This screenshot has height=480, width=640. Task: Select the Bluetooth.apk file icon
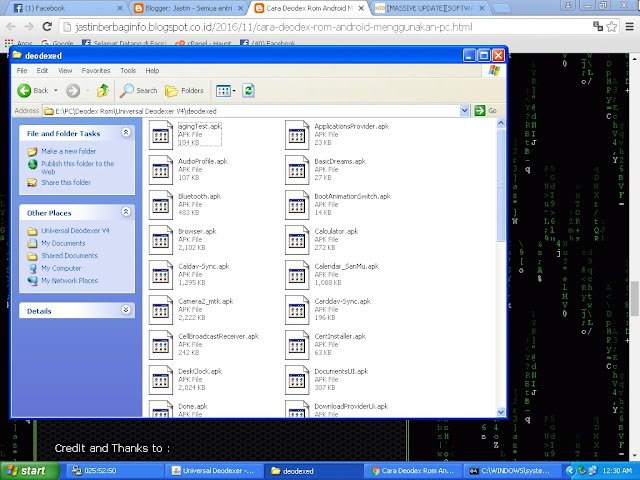coord(160,205)
